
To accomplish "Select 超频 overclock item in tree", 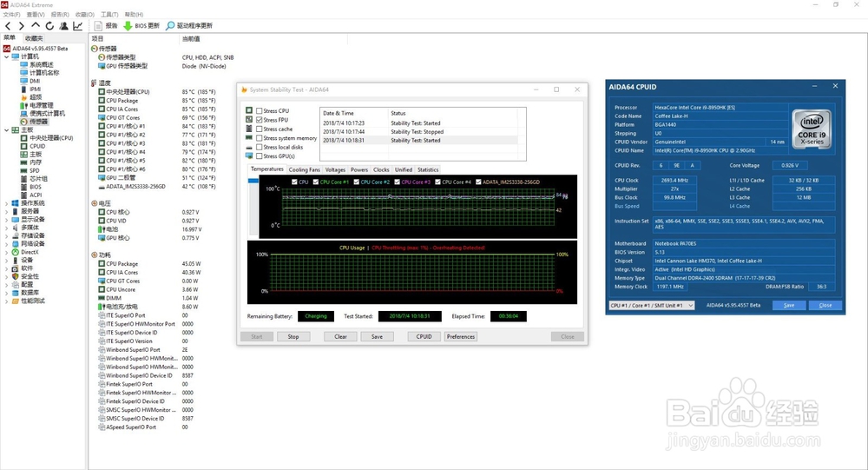I will [36, 97].
